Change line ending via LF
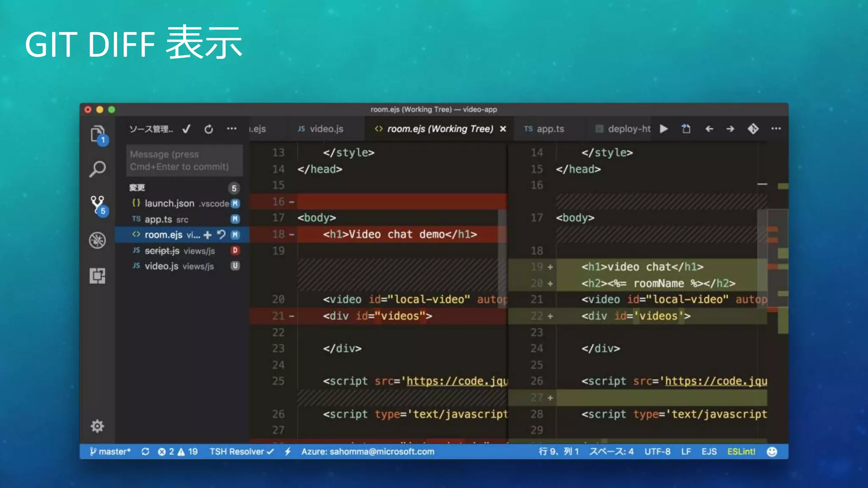 click(x=686, y=452)
